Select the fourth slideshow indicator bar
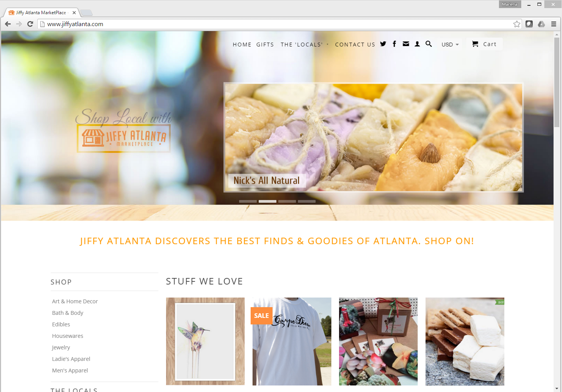562x392 pixels. (307, 201)
